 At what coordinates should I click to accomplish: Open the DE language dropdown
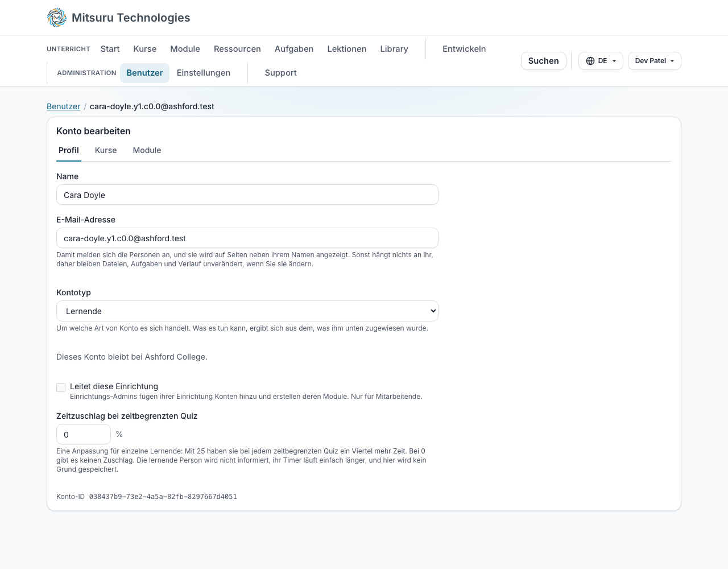pyautogui.click(x=601, y=61)
